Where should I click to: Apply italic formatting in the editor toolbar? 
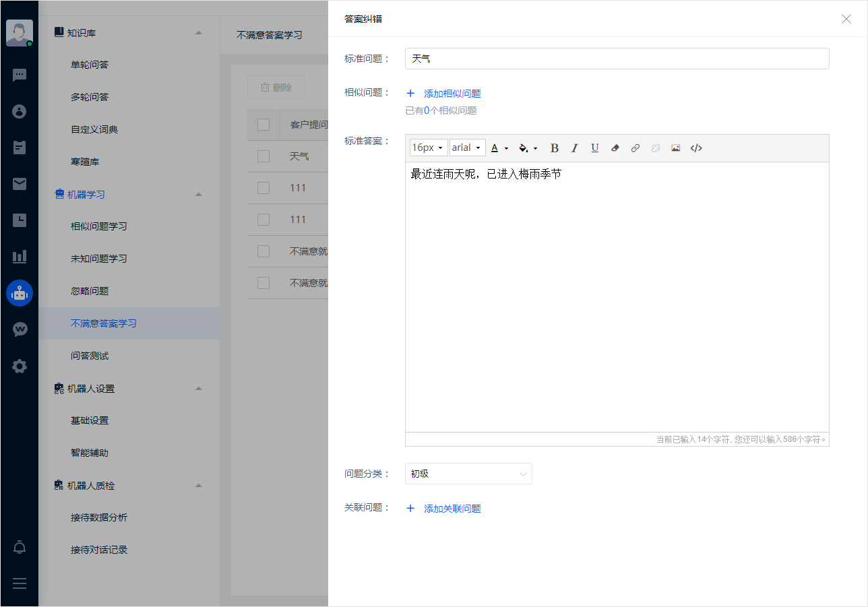pos(575,148)
